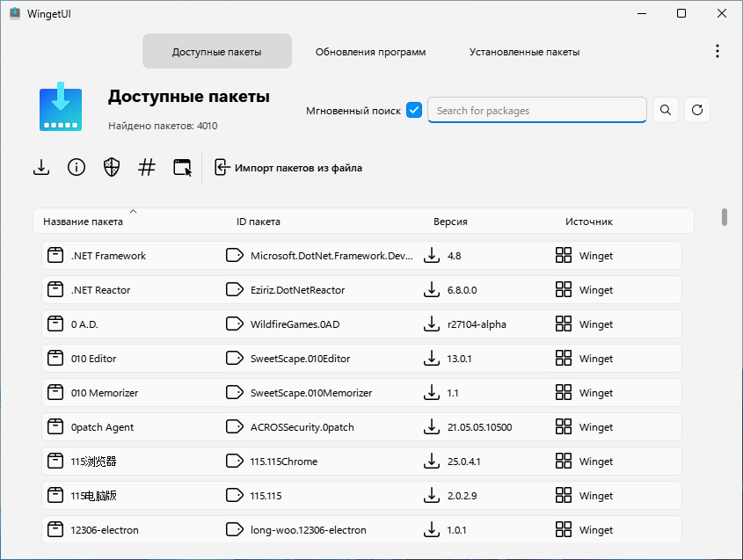Click the Winget source icon in 0patch Agent row
This screenshot has width=743, height=560.
click(x=564, y=427)
